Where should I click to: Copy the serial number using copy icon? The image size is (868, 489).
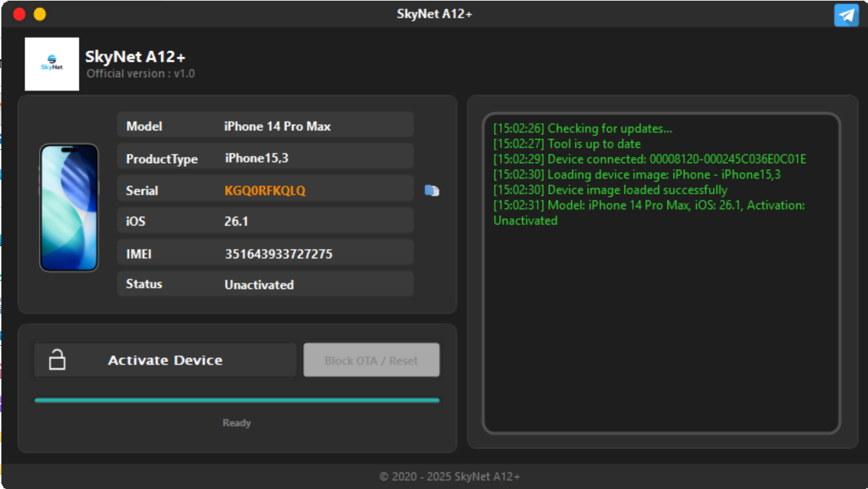pos(432,191)
